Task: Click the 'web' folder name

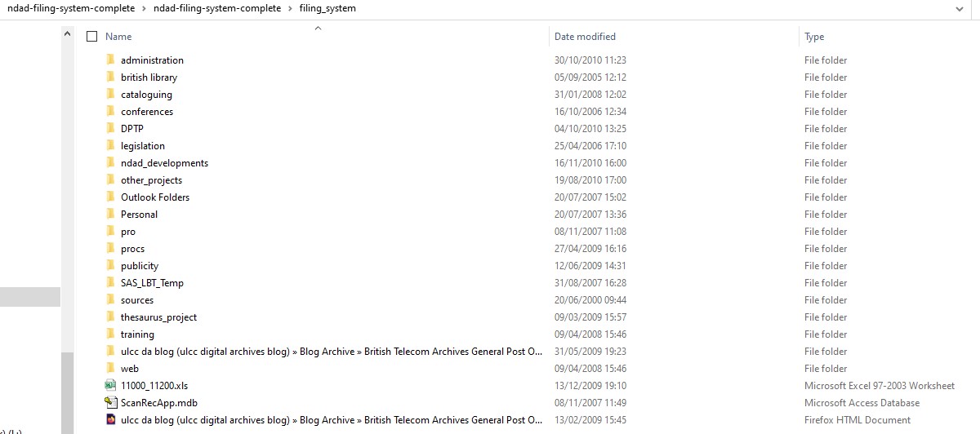Action: (x=130, y=368)
